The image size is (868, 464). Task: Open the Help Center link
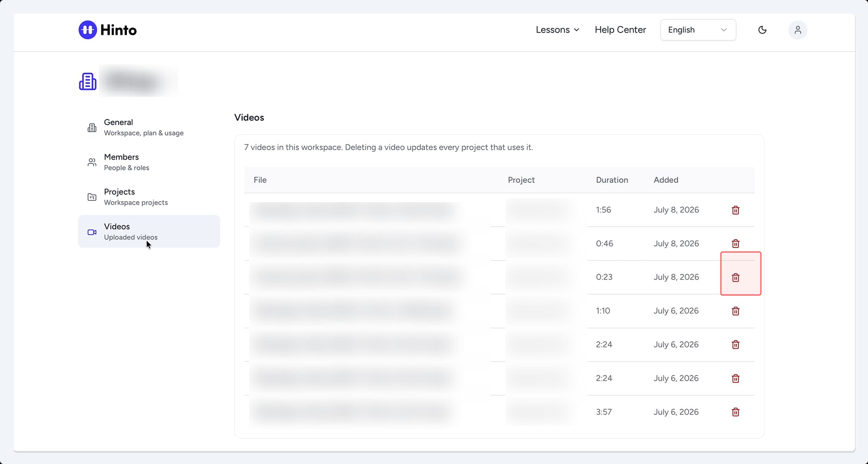620,30
